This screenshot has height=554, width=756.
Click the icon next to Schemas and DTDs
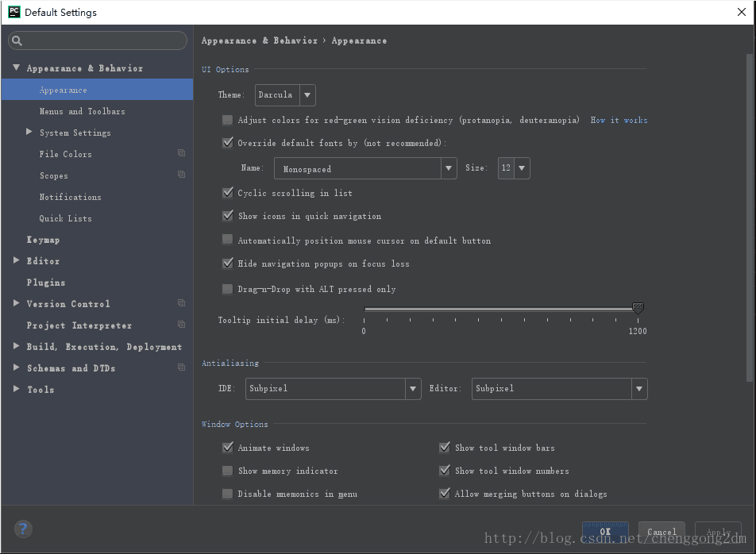pyautogui.click(x=181, y=367)
